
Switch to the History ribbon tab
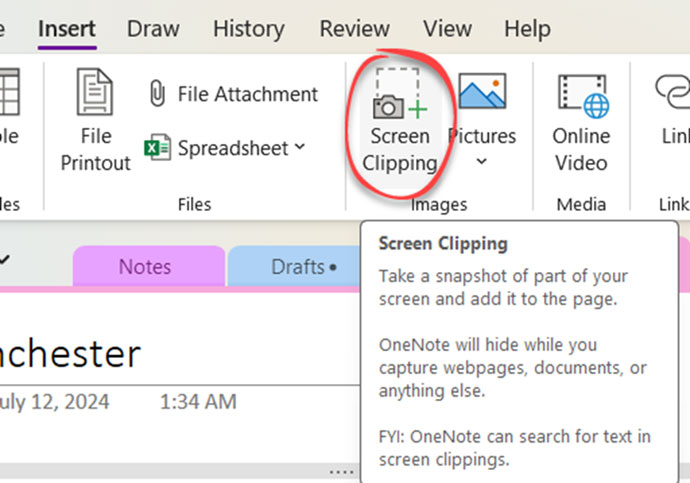[248, 29]
